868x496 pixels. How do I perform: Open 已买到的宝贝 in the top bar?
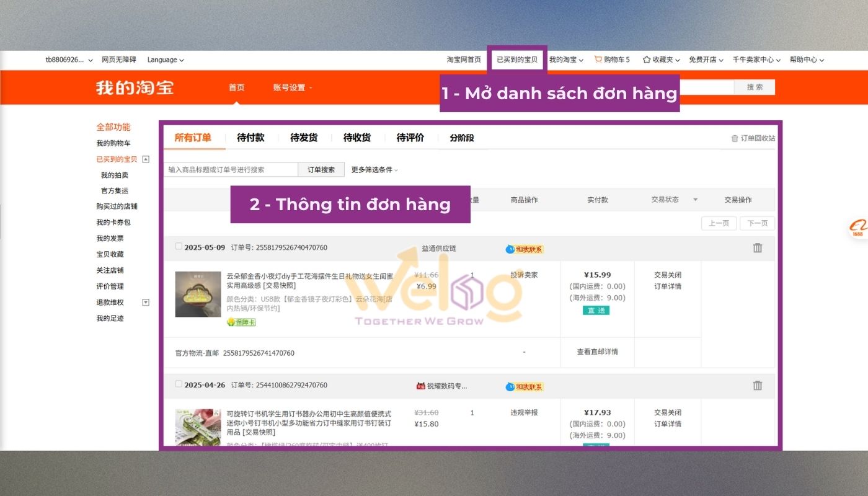click(x=517, y=60)
